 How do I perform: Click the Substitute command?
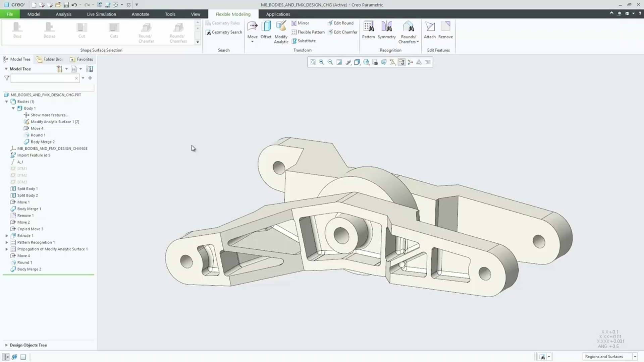(304, 41)
